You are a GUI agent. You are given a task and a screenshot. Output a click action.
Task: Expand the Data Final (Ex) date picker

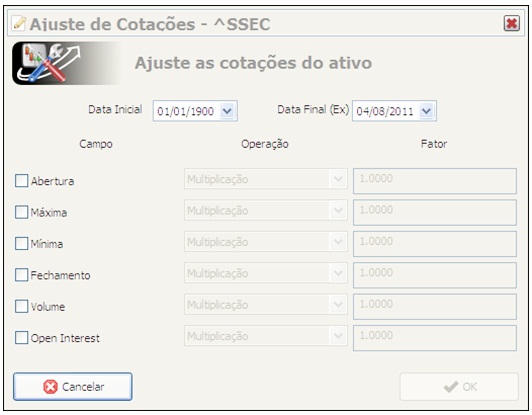(x=426, y=111)
